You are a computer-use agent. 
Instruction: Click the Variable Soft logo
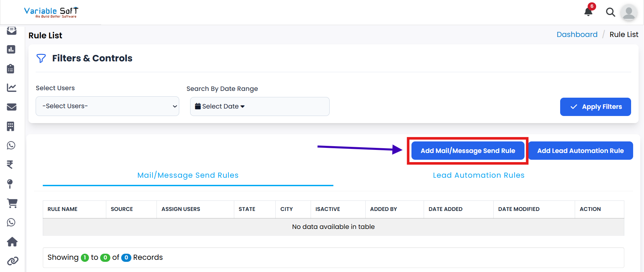(51, 12)
